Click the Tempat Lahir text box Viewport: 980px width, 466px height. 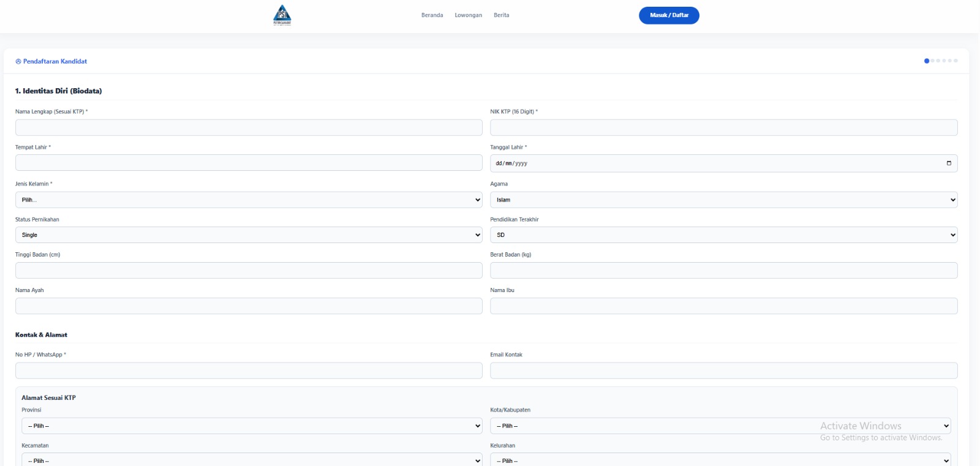coord(249,163)
